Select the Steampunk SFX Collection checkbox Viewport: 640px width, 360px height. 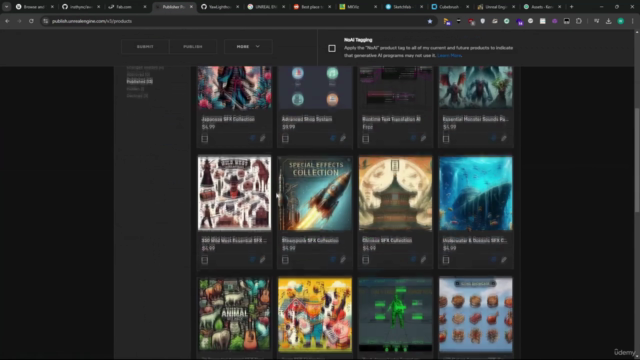[x=285, y=260]
